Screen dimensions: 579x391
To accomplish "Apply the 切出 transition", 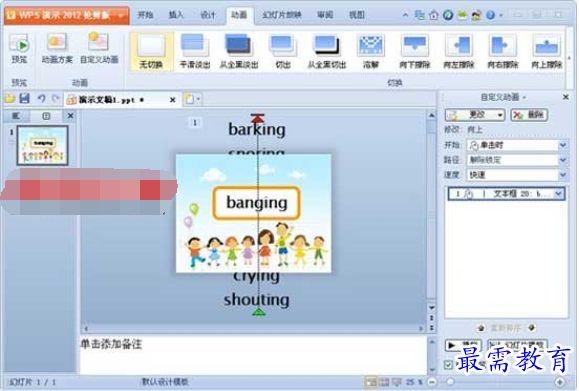I will [x=283, y=51].
